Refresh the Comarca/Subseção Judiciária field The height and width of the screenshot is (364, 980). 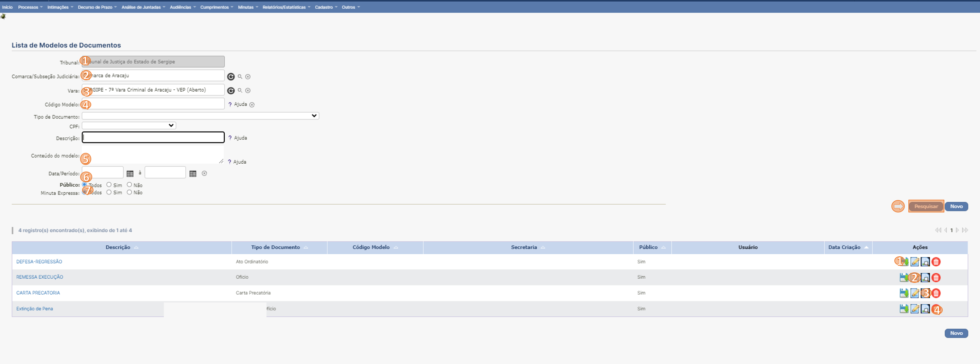click(231, 77)
